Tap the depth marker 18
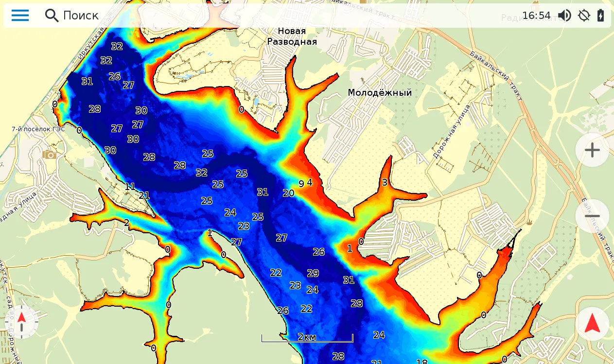Image resolution: width=614 pixels, height=364 pixels. [422, 362]
